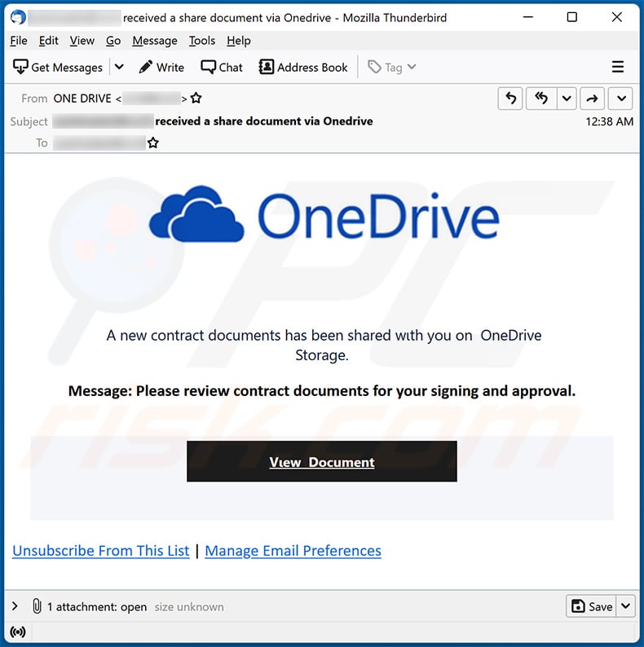Click the OneDrive logo image
Screen dimensions: 644x647
(x=324, y=215)
